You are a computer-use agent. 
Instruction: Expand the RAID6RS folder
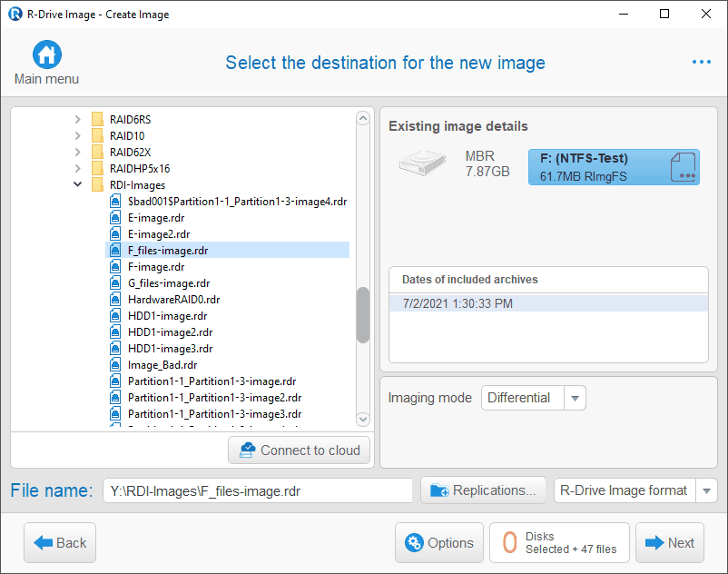click(77, 119)
